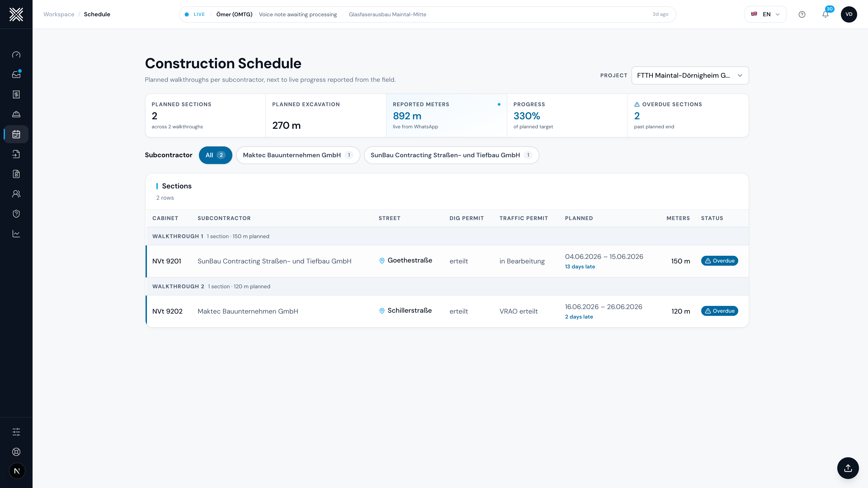
Task: Go to Workspace breadcrumb
Action: point(59,14)
